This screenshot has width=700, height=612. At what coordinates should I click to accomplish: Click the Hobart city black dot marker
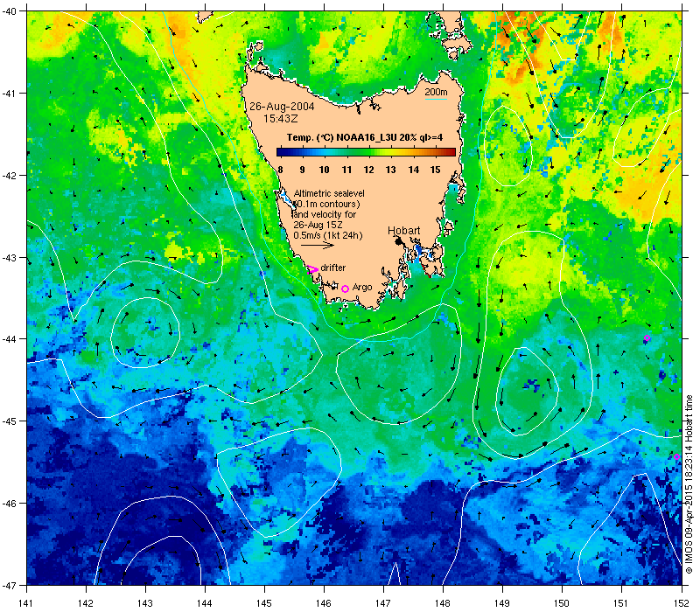399,241
